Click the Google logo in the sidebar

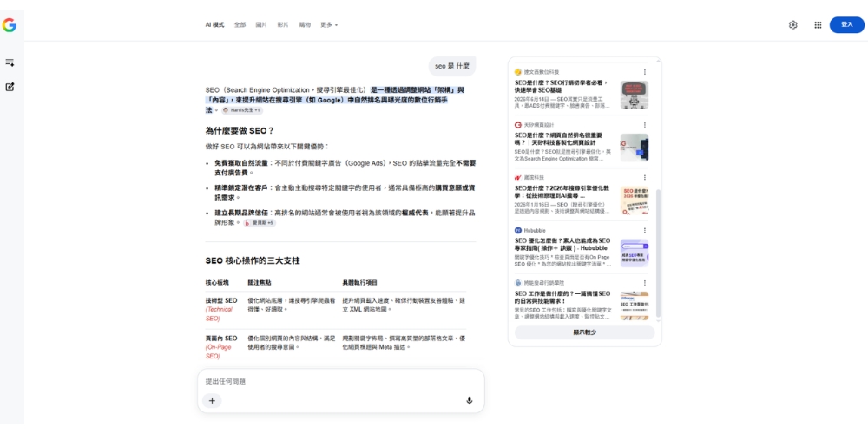pyautogui.click(x=9, y=25)
